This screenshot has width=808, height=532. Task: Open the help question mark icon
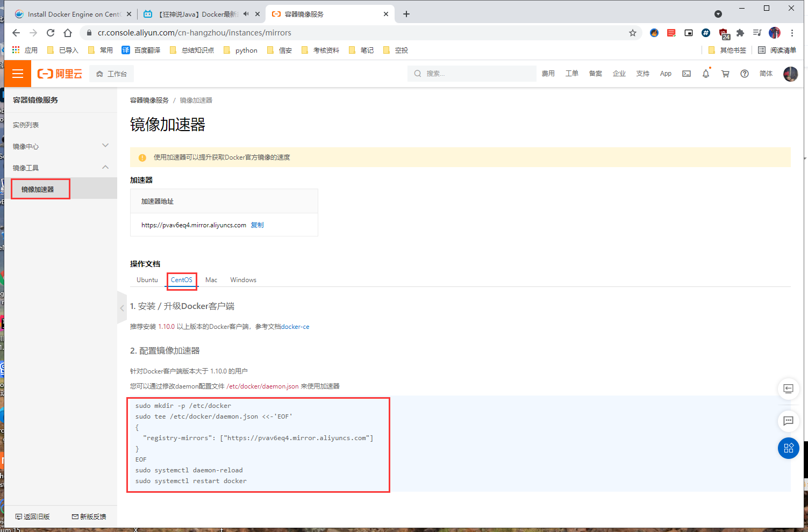(x=745, y=74)
